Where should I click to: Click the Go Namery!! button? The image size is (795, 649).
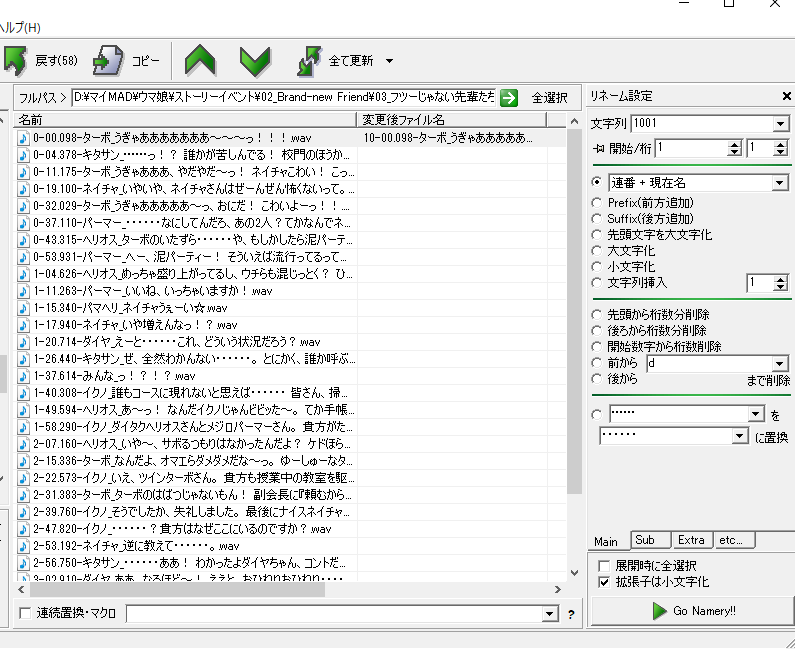pyautogui.click(x=693, y=611)
